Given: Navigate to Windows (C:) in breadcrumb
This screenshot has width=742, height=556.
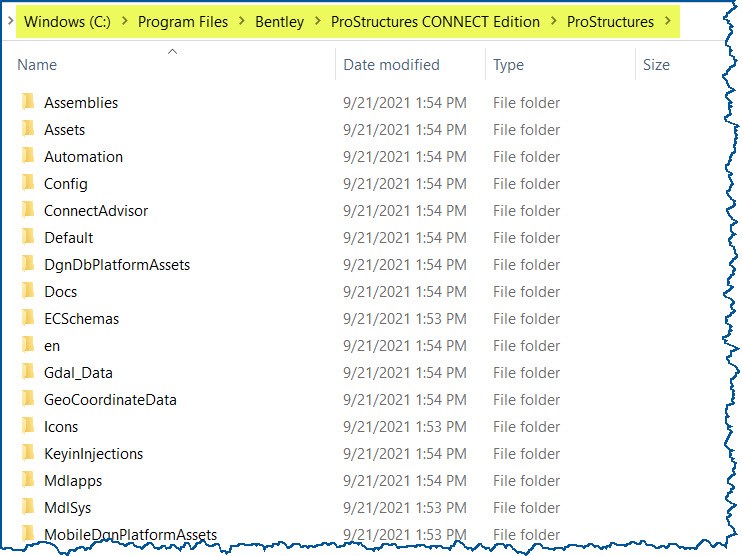Looking at the screenshot, I should [x=67, y=21].
